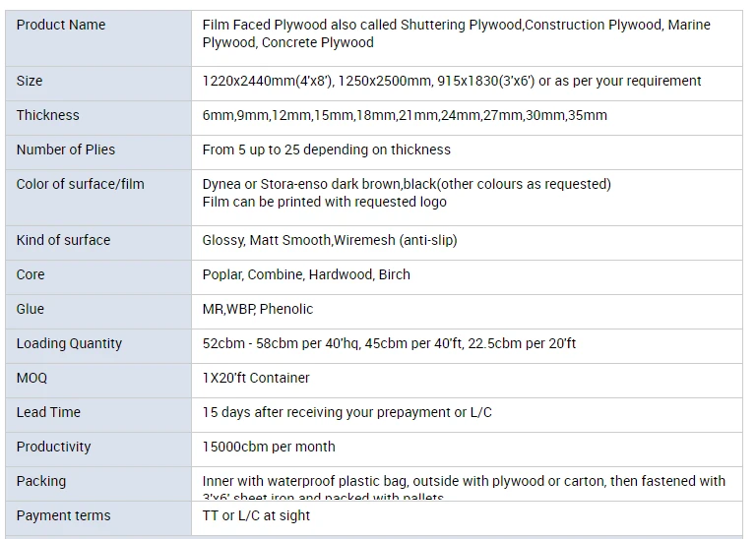Click the Packing description text
The height and width of the screenshot is (539, 756).
tap(464, 488)
